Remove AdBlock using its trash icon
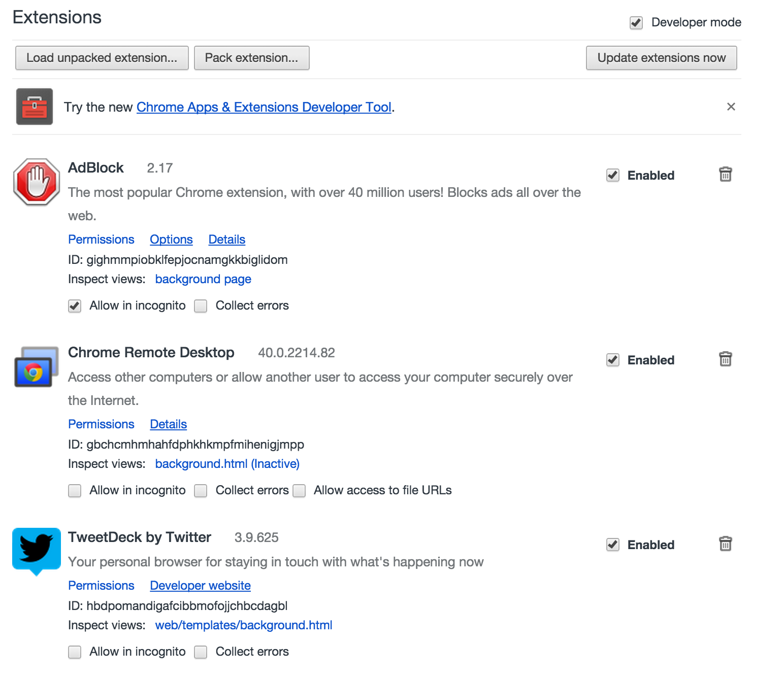This screenshot has width=784, height=677. click(x=725, y=174)
